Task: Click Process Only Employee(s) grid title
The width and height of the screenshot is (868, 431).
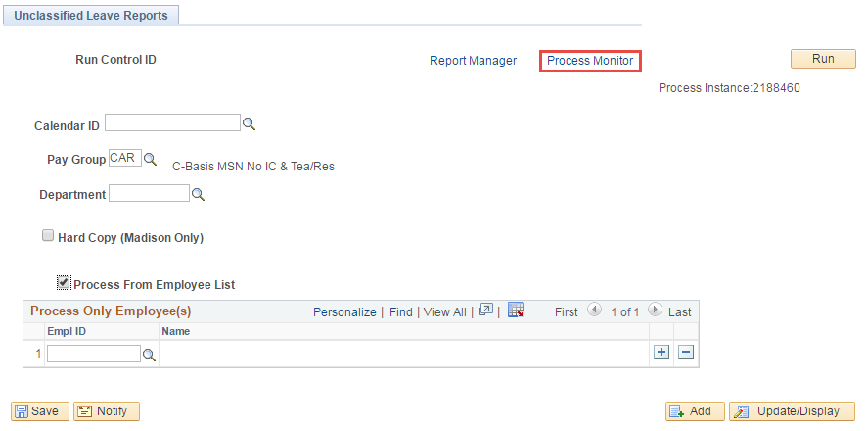Action: tap(111, 311)
